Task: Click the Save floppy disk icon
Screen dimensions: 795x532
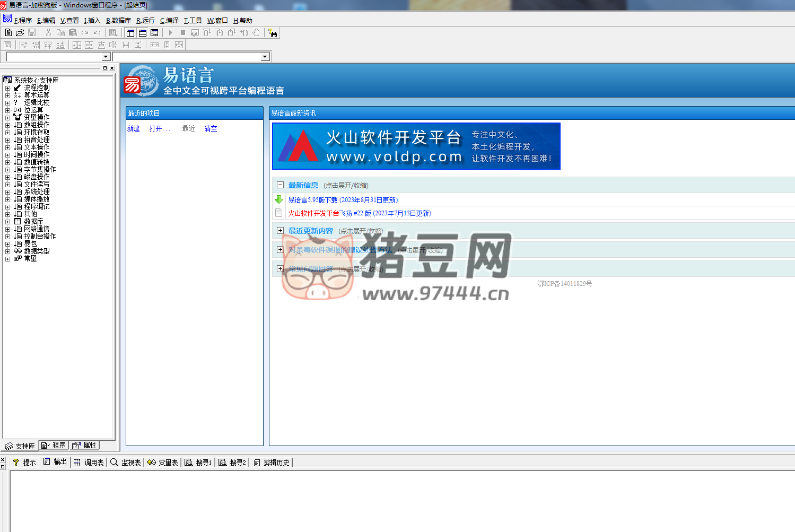Action: pyautogui.click(x=32, y=33)
